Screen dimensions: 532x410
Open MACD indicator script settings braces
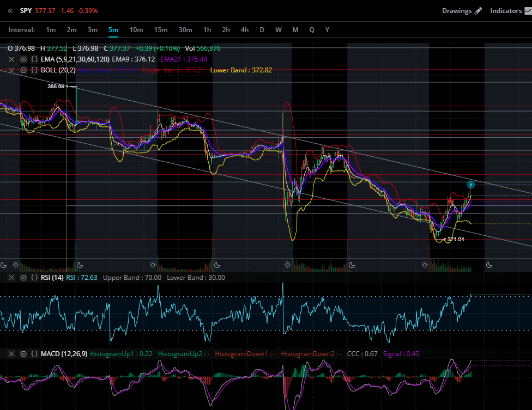click(34, 354)
